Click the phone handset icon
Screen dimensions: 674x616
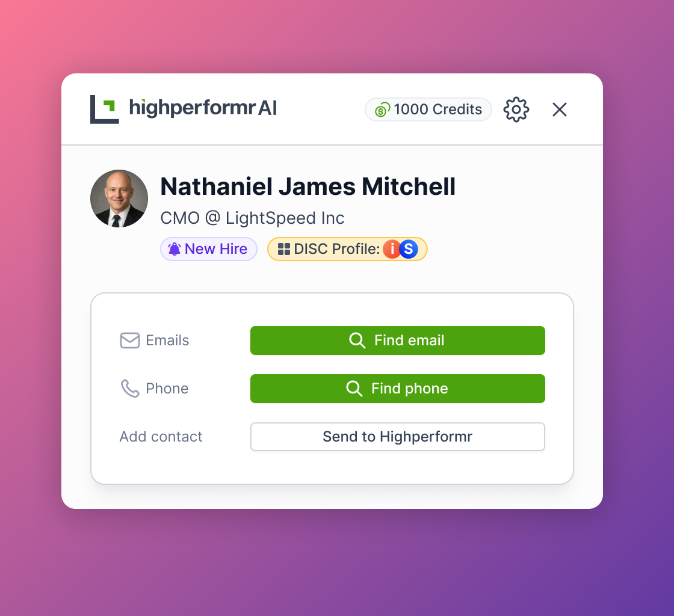[x=130, y=389]
